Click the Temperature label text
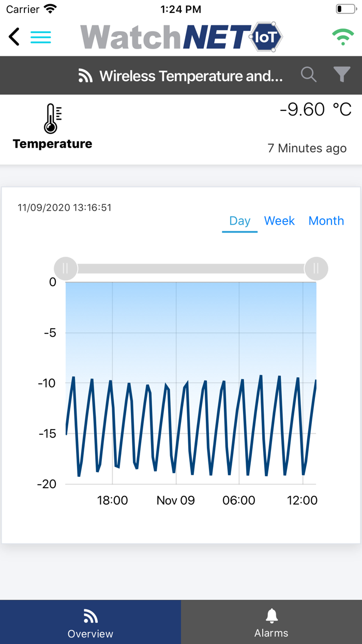This screenshot has height=644, width=362. [x=52, y=144]
